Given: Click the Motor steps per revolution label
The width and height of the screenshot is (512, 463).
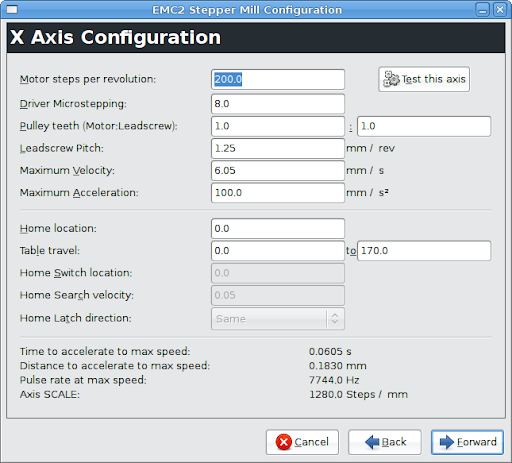Looking at the screenshot, I should tap(88, 79).
